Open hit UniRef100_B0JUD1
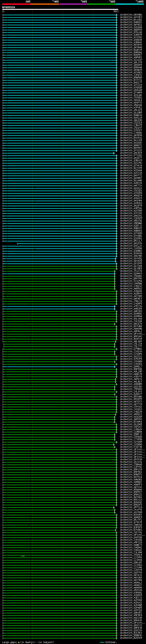 click(x=131, y=20)
